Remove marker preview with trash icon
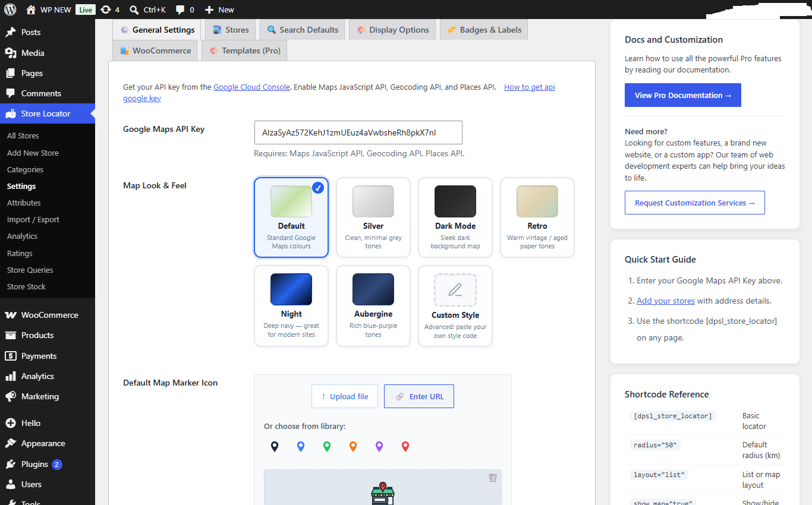This screenshot has width=812, height=505. click(x=493, y=478)
